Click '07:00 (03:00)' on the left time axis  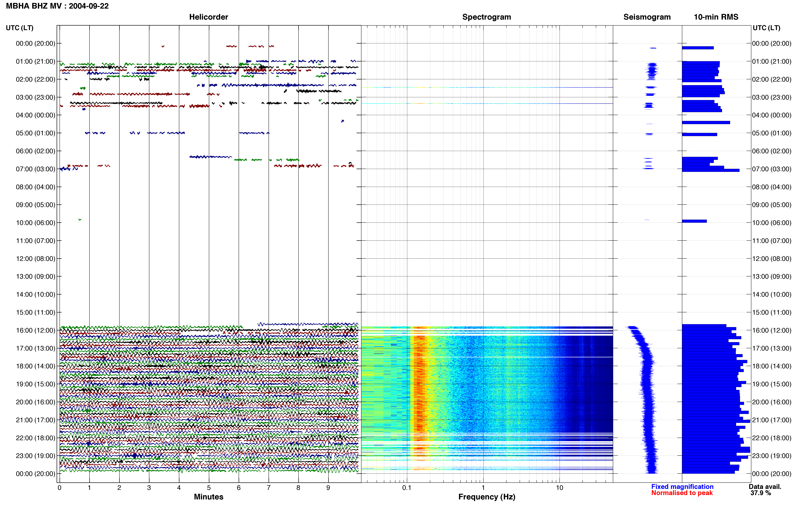36,169
